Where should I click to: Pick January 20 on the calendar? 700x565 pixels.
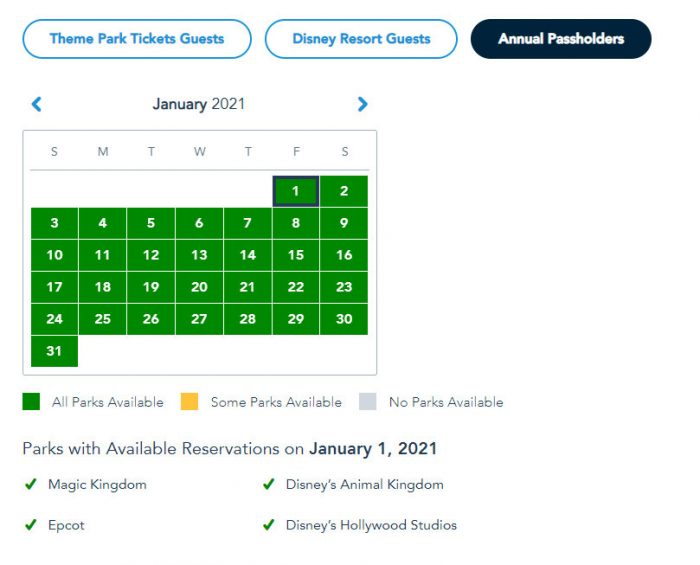pos(199,287)
